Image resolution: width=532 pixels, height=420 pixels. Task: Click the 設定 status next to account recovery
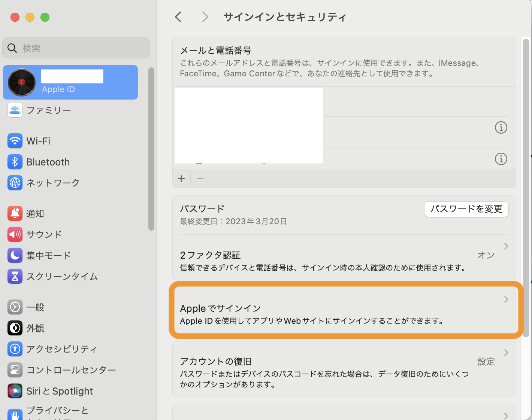(486, 362)
